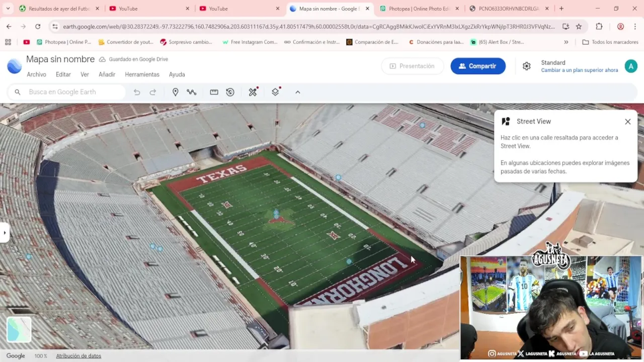Click Cambiar a un plan superior ahora link
644x362 pixels.
(580, 70)
